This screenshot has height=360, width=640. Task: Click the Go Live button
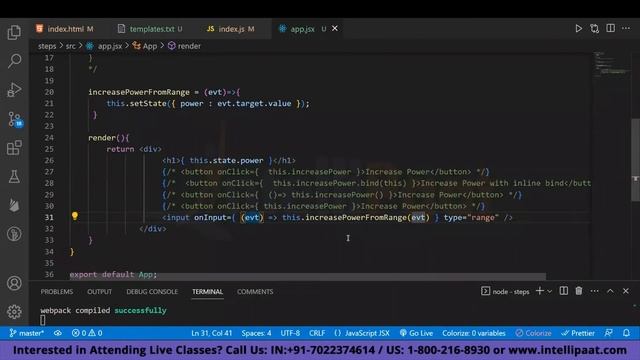point(416,333)
